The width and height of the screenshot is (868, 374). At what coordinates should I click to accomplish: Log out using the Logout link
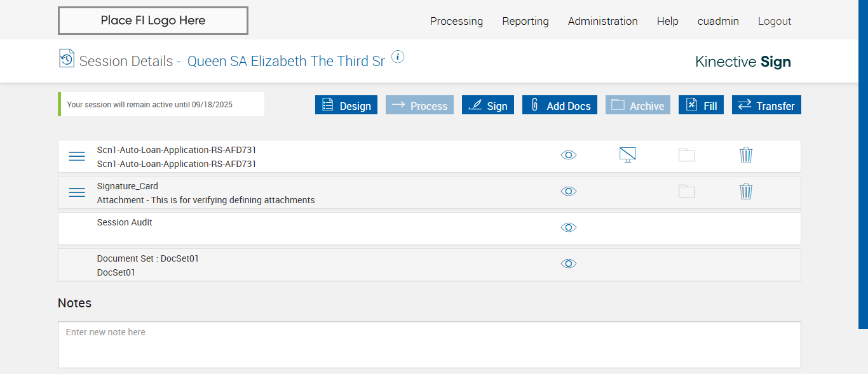click(x=775, y=21)
